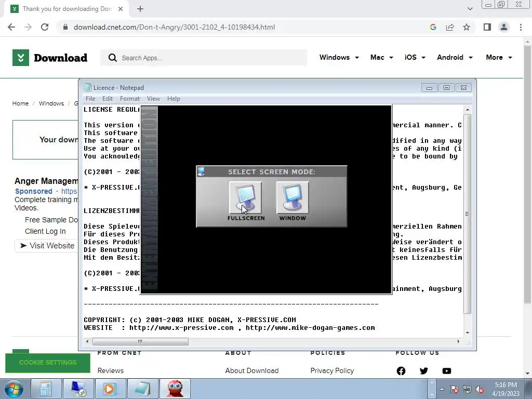Reload the CNET download page

pyautogui.click(x=45, y=27)
